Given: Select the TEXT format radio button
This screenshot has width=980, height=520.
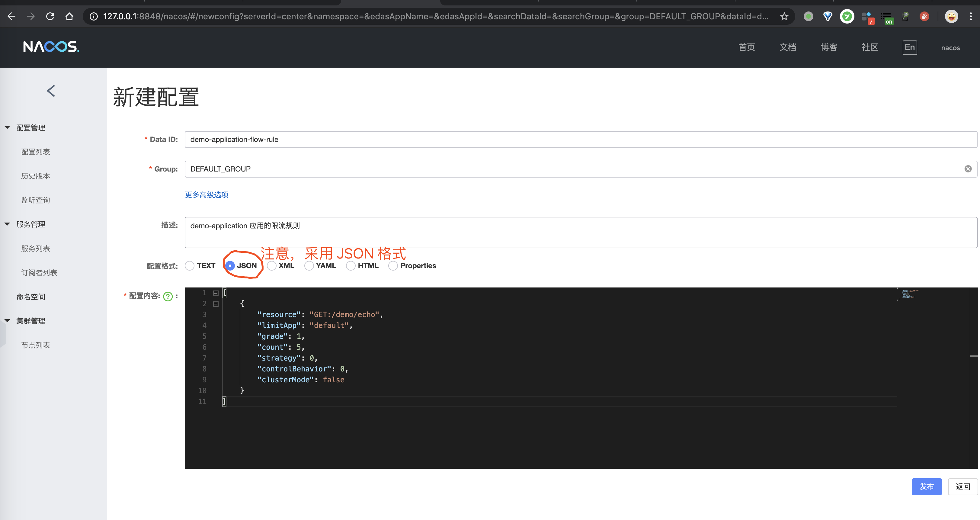Looking at the screenshot, I should (190, 265).
